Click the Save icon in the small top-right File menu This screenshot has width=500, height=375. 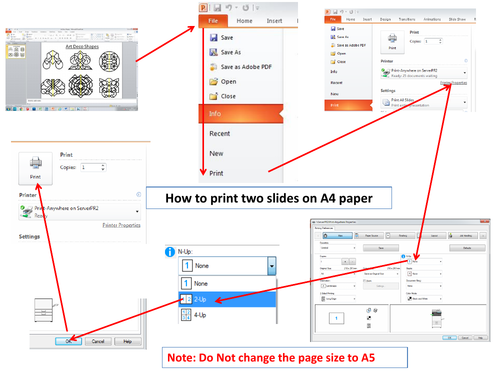point(333,29)
